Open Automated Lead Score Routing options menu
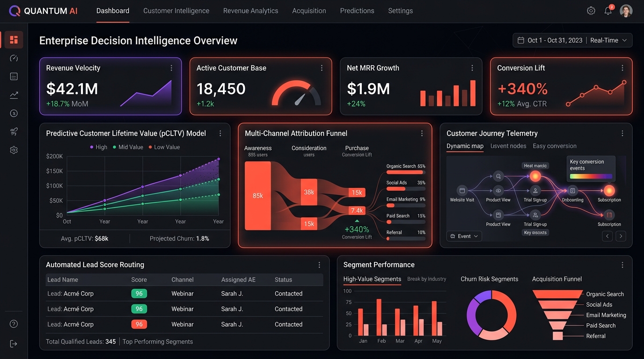The height and width of the screenshot is (359, 644). [319, 265]
